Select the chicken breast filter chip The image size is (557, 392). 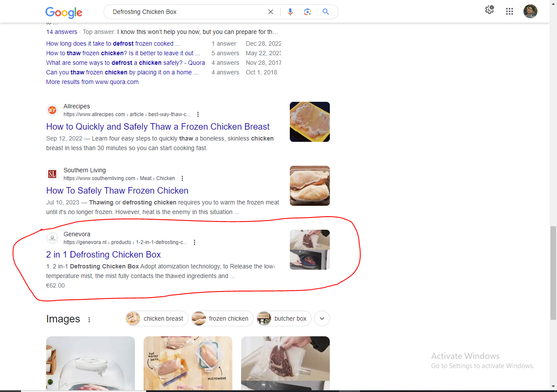click(x=157, y=318)
